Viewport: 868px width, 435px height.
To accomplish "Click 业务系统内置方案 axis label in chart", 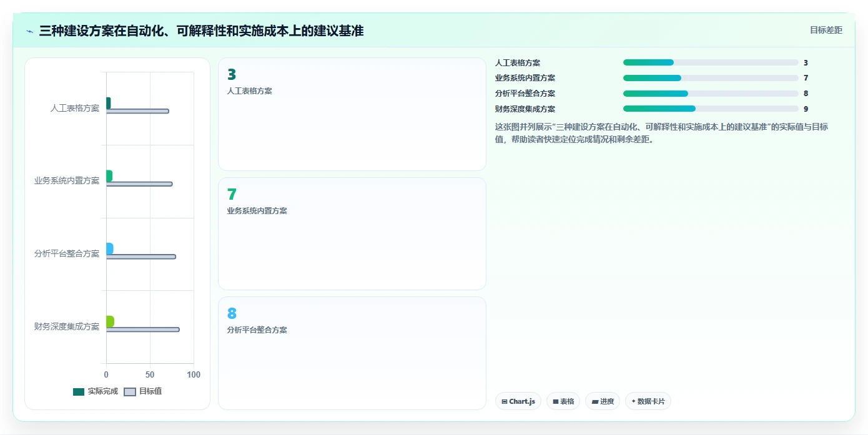I will click(x=67, y=180).
